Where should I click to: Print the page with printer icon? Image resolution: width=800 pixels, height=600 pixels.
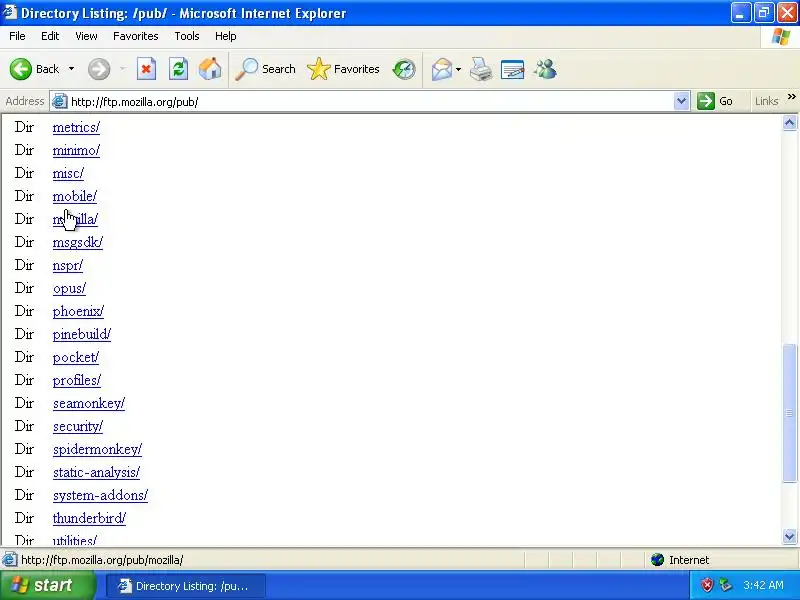coord(481,69)
